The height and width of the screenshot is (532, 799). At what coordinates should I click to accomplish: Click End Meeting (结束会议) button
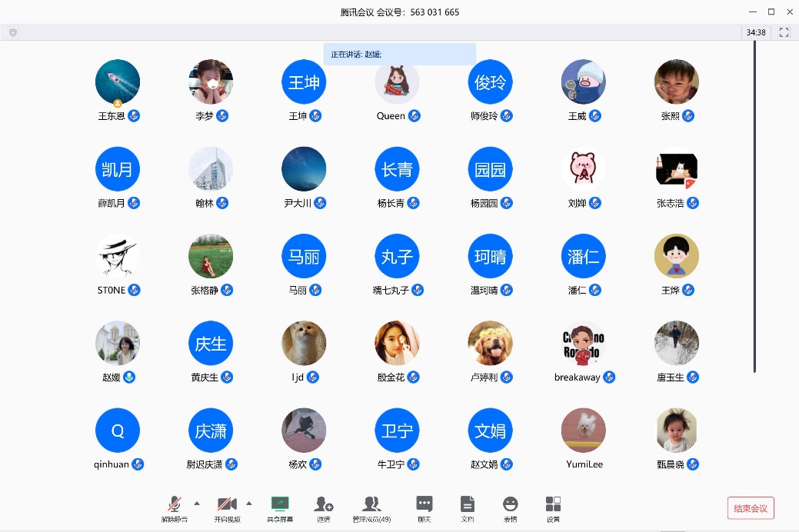coord(750,508)
